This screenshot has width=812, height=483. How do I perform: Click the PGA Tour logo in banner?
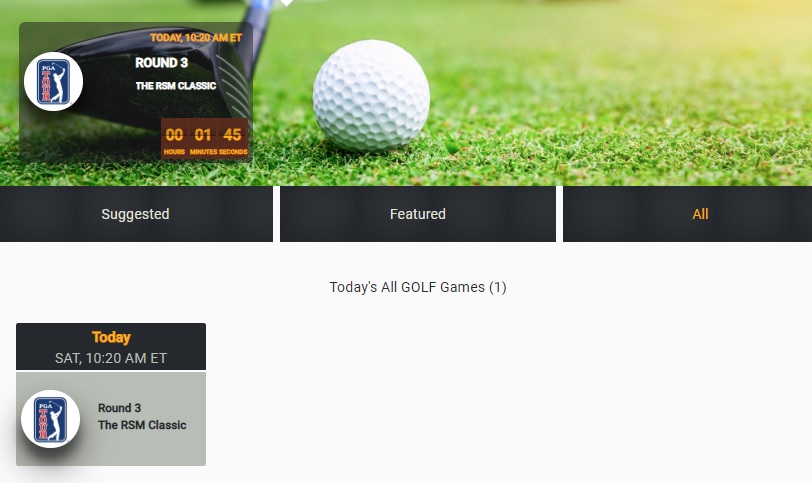[x=53, y=81]
